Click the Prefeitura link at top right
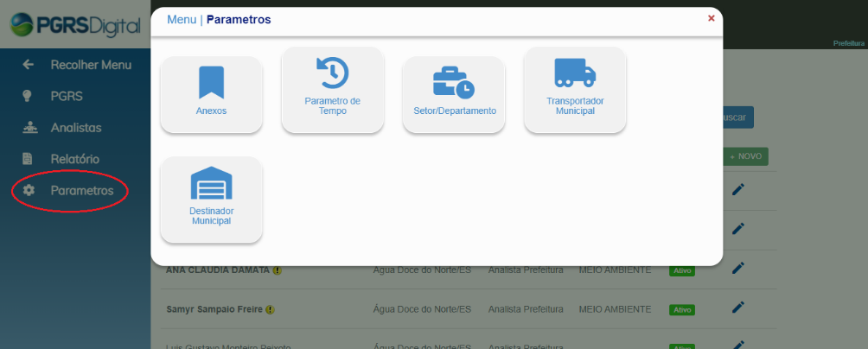Image resolution: width=868 pixels, height=349 pixels. coord(848,43)
